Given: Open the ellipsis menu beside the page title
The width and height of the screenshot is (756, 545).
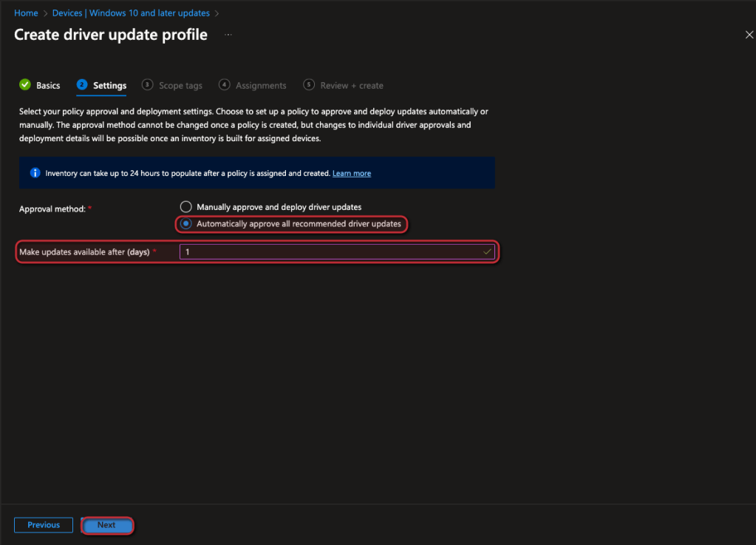Looking at the screenshot, I should 228,35.
